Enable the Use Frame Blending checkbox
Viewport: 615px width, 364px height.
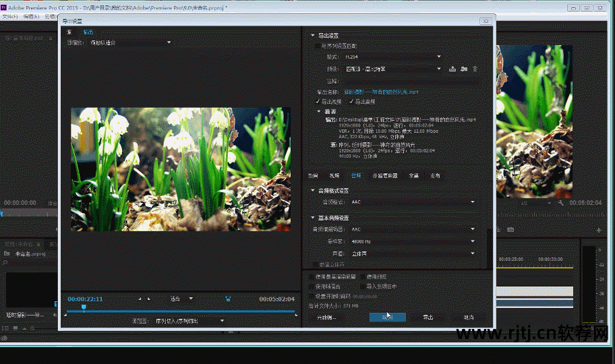pyautogui.click(x=312, y=286)
